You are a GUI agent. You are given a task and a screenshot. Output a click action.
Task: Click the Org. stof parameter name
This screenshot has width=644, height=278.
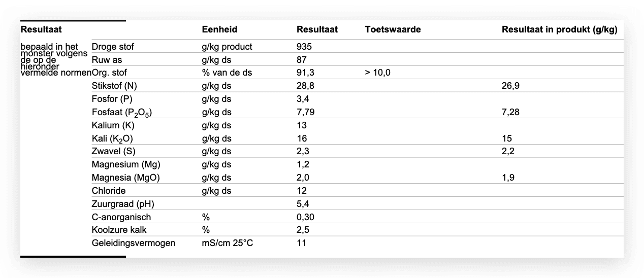(109, 73)
